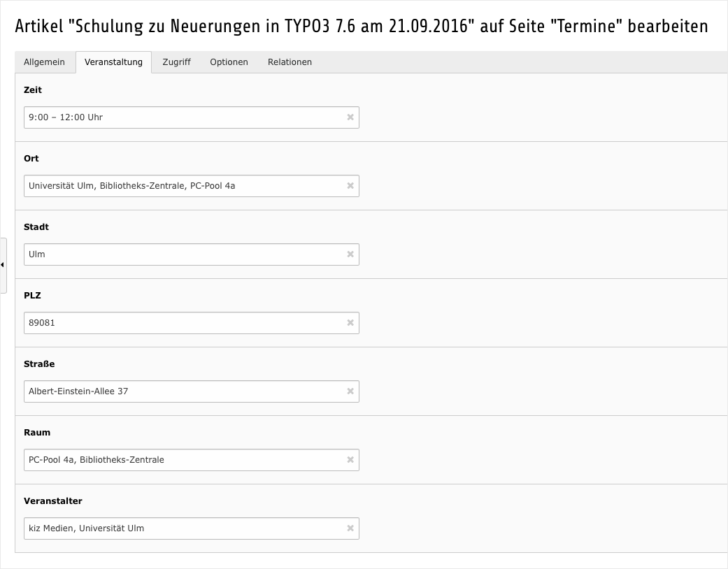
Task: Focus the Raum input field
Action: tap(182, 460)
